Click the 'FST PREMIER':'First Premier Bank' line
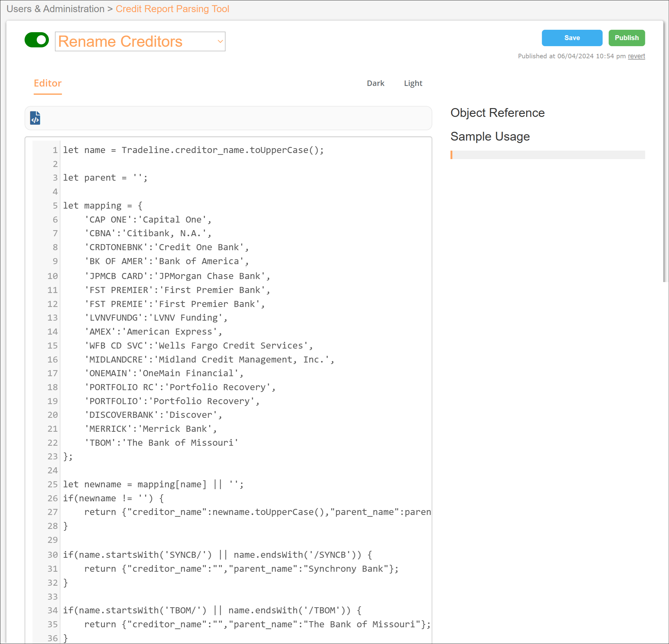669x644 pixels. click(177, 290)
